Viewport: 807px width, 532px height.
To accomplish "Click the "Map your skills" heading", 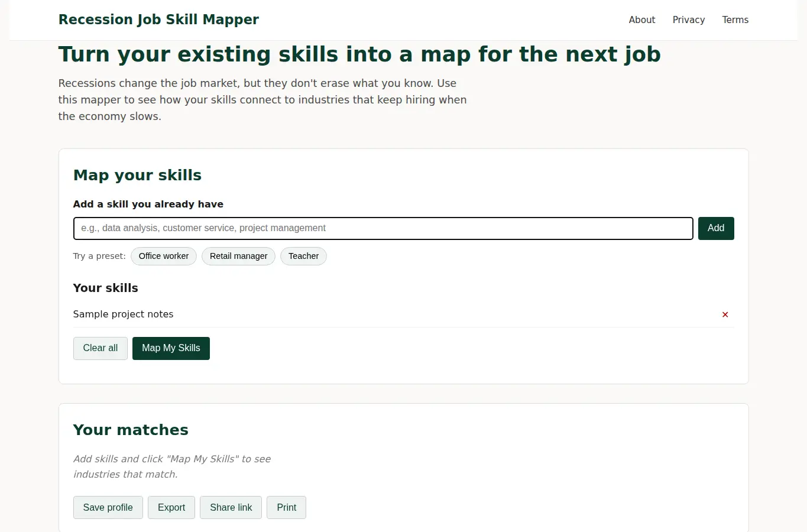I will click(x=137, y=175).
